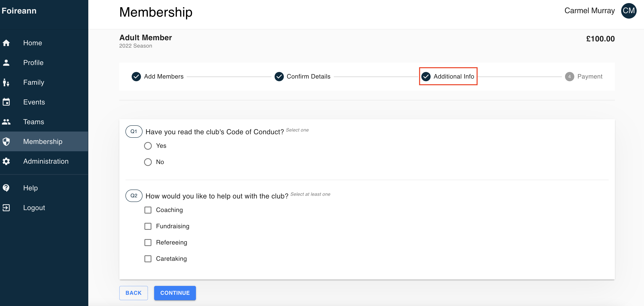Open Profile via the person icon
644x306 pixels.
[x=6, y=63]
